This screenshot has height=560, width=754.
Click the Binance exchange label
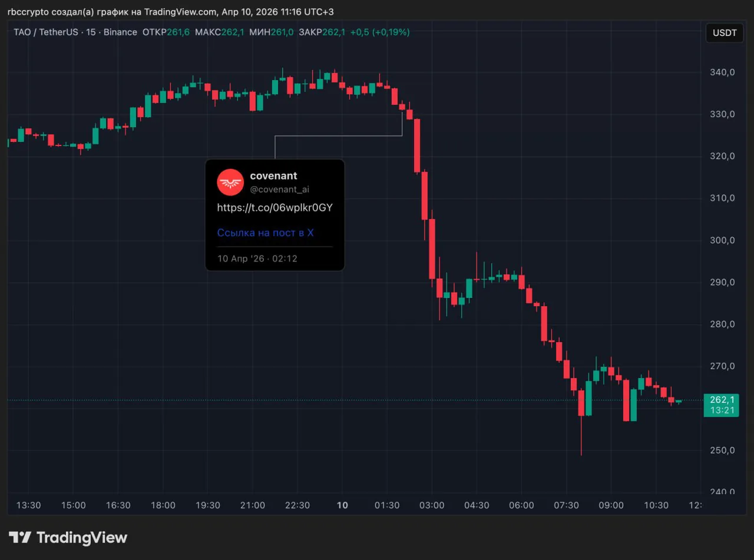pos(120,32)
